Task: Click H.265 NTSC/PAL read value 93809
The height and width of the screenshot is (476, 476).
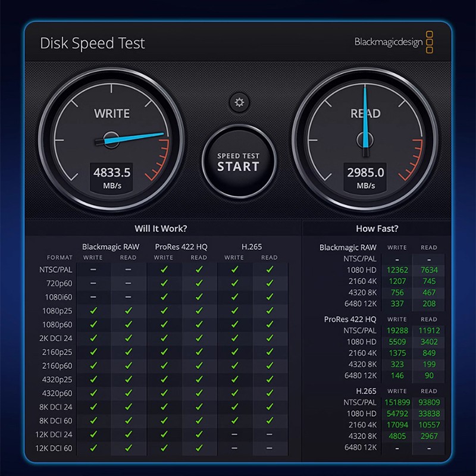Action: point(429,402)
